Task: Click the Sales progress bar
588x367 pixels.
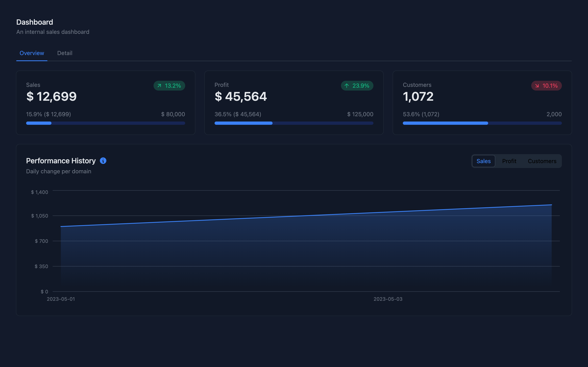Action: click(105, 123)
